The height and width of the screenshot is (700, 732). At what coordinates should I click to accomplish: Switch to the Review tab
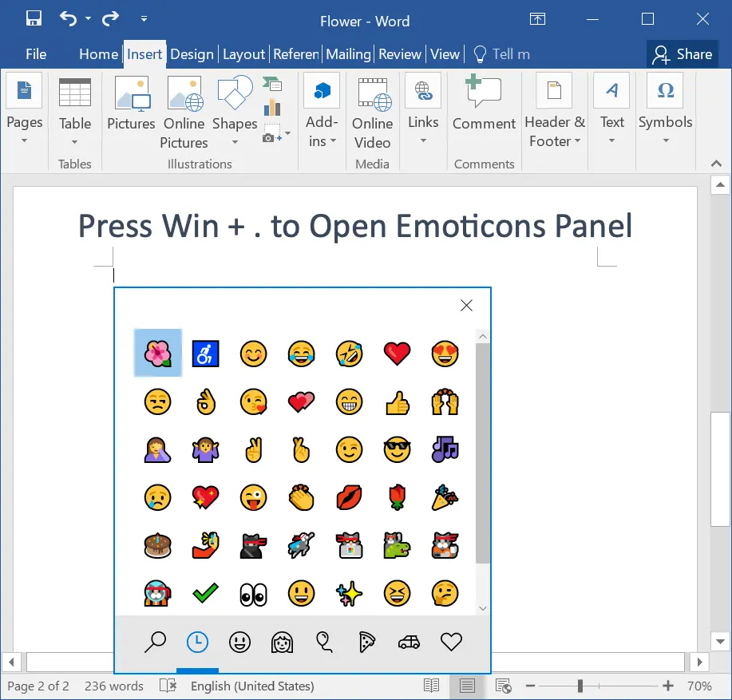pyautogui.click(x=400, y=54)
